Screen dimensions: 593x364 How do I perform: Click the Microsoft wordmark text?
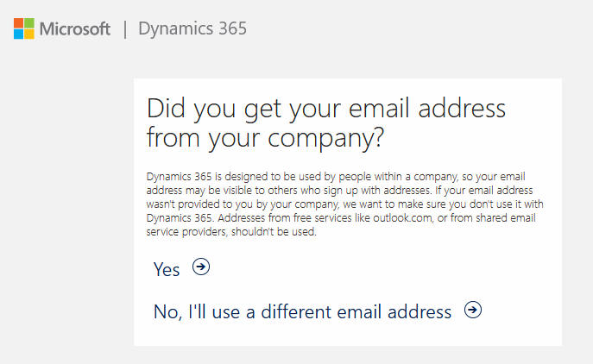(75, 29)
